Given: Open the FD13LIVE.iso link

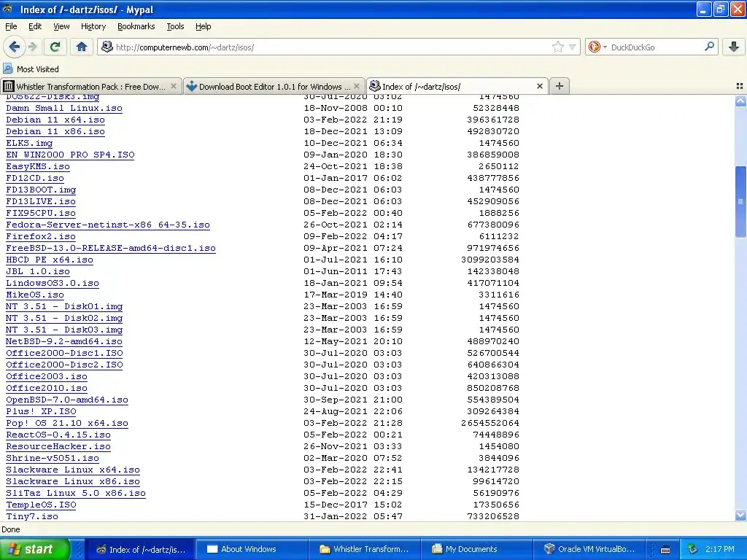Looking at the screenshot, I should click(41, 201).
